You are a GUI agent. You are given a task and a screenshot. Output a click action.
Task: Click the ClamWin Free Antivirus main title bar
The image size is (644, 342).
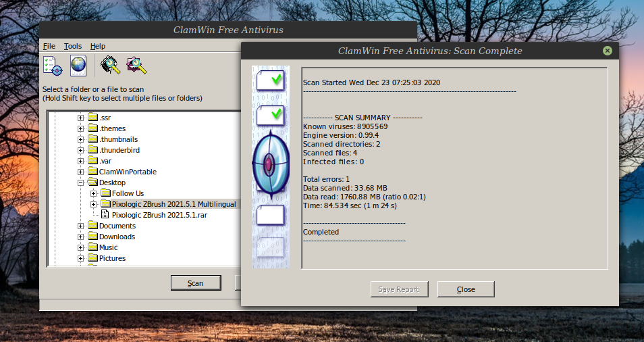point(228,30)
